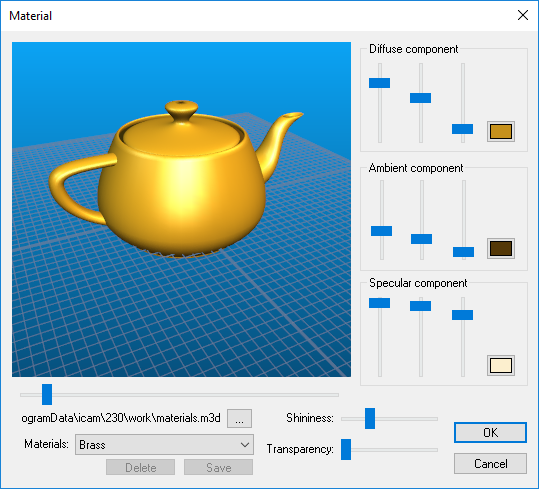Click the third Diffuse component slider handle

pyautogui.click(x=462, y=129)
